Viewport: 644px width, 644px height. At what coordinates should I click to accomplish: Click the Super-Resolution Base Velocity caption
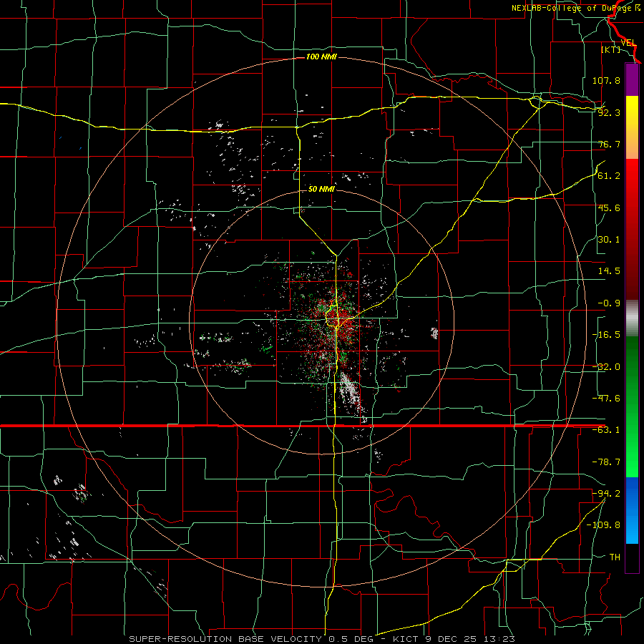coord(321,639)
